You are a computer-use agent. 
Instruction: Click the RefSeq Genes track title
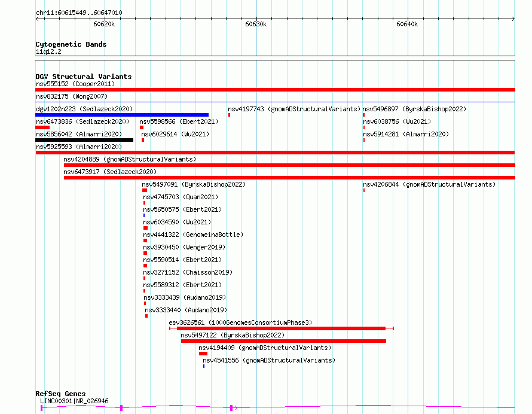coord(60,394)
